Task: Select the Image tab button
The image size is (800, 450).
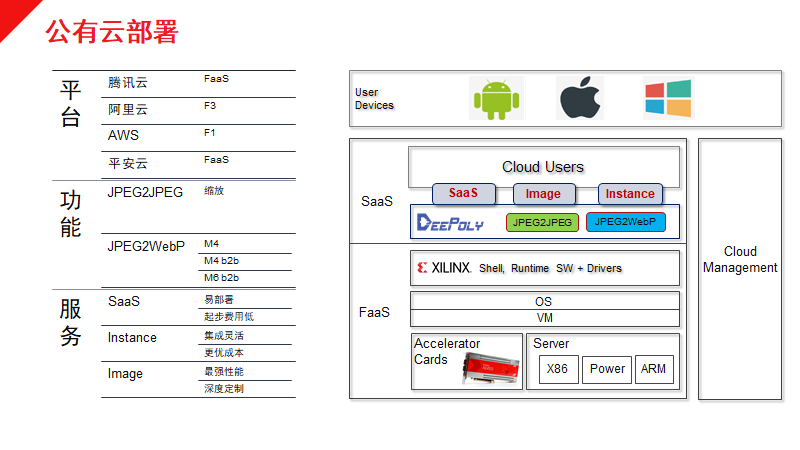Action: point(544,194)
